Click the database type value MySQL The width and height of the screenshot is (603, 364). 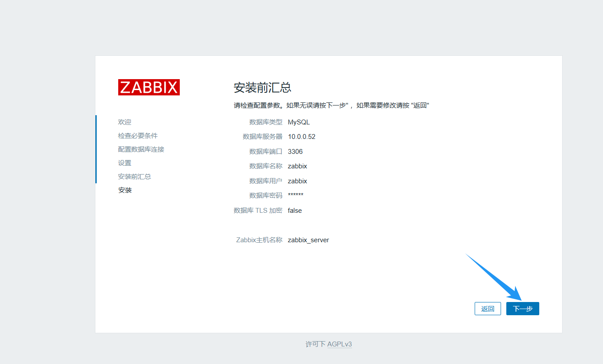pos(299,122)
